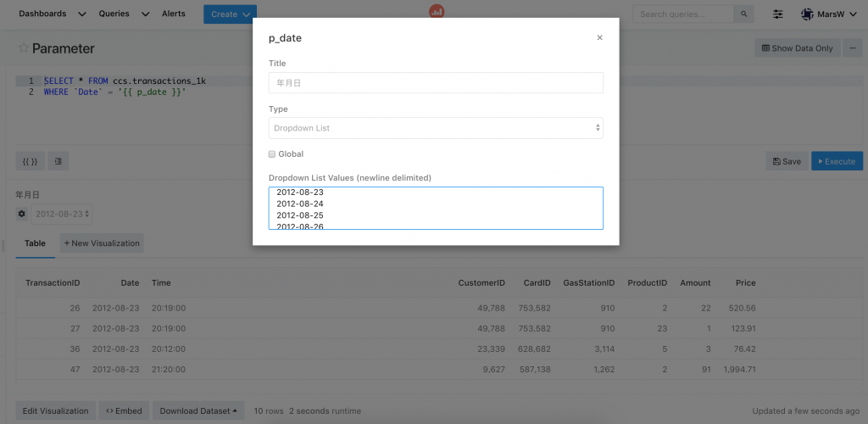Open the settings sliders icon
The height and width of the screenshot is (424, 868).
click(778, 14)
